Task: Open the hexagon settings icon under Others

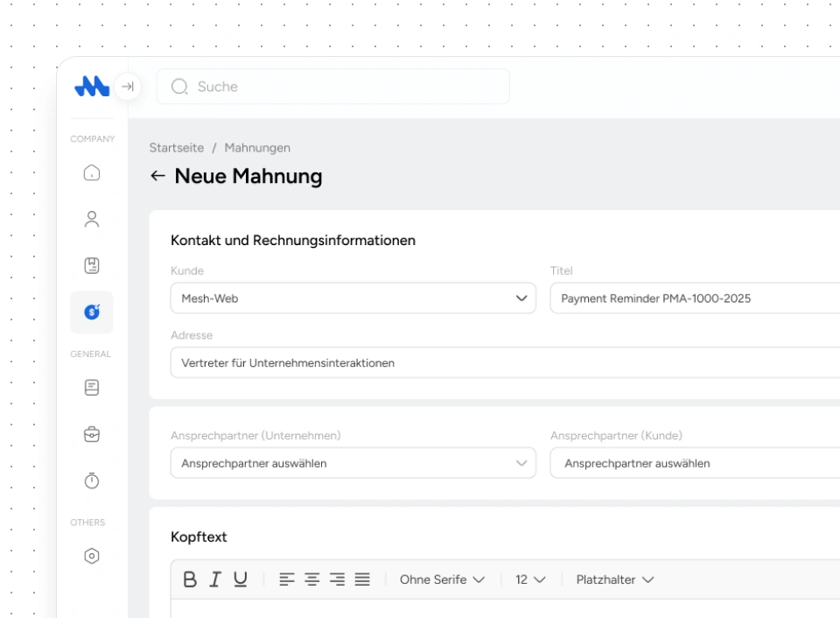Action: 92,556
